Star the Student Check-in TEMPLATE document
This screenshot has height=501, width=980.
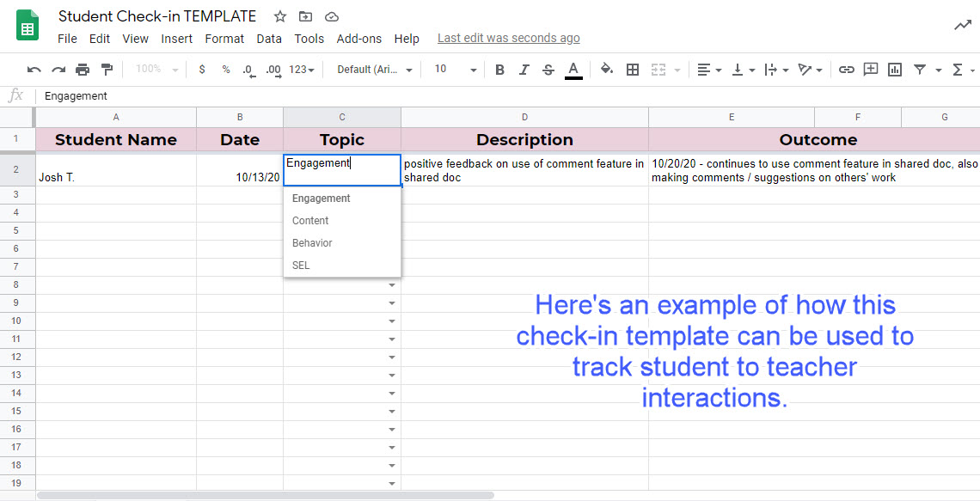(x=280, y=17)
